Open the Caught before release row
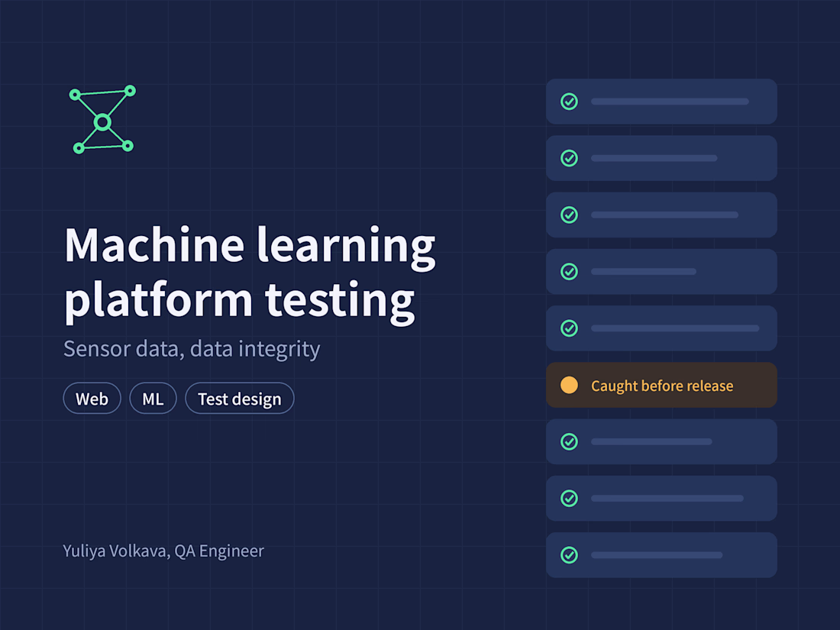The height and width of the screenshot is (630, 840). pyautogui.click(x=661, y=385)
